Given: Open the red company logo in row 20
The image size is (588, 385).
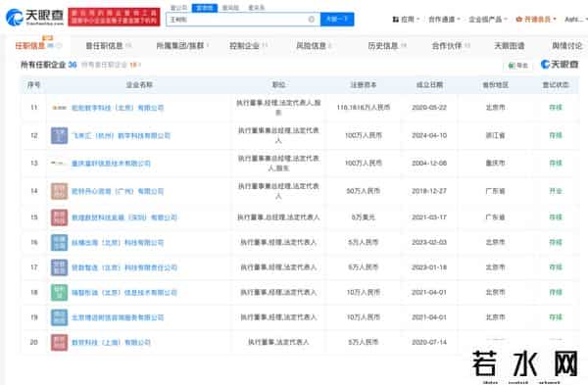Looking at the screenshot, I should click(x=59, y=342).
